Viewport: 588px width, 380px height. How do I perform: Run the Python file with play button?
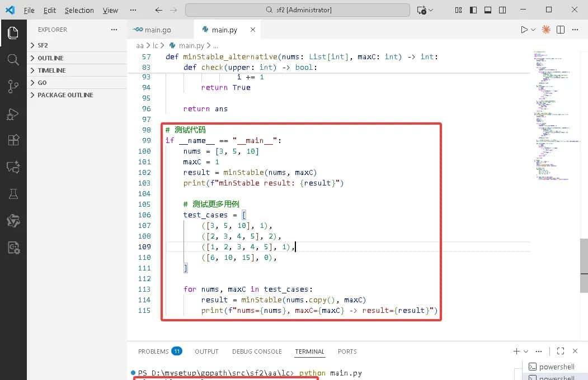point(524,30)
